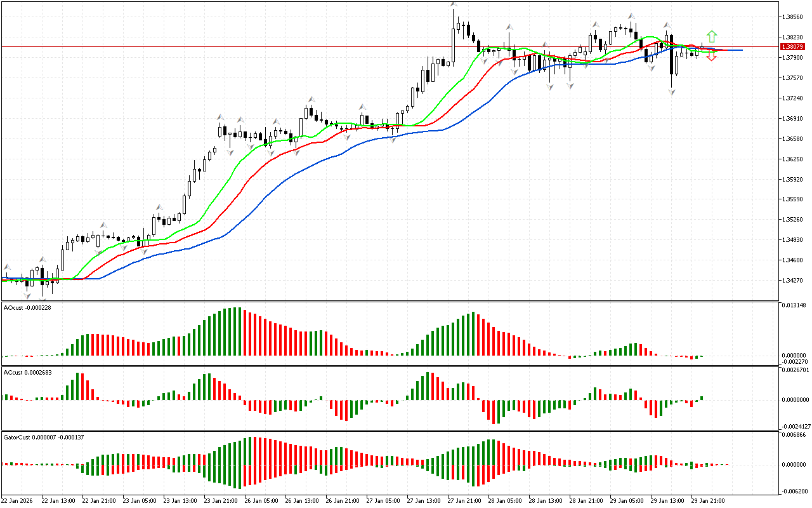The width and height of the screenshot is (812, 508).
Task: Click the 22 Jan 2026 date label
Action: point(18,500)
